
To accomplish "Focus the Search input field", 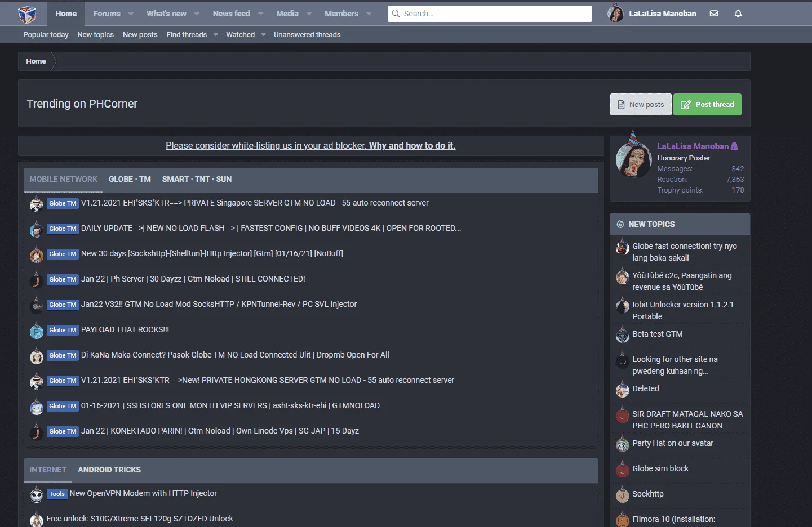I will click(490, 14).
